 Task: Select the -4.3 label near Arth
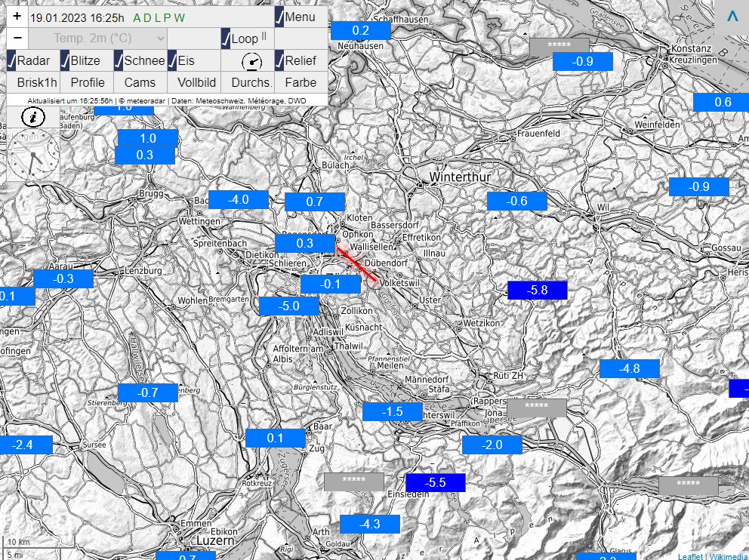(x=370, y=525)
